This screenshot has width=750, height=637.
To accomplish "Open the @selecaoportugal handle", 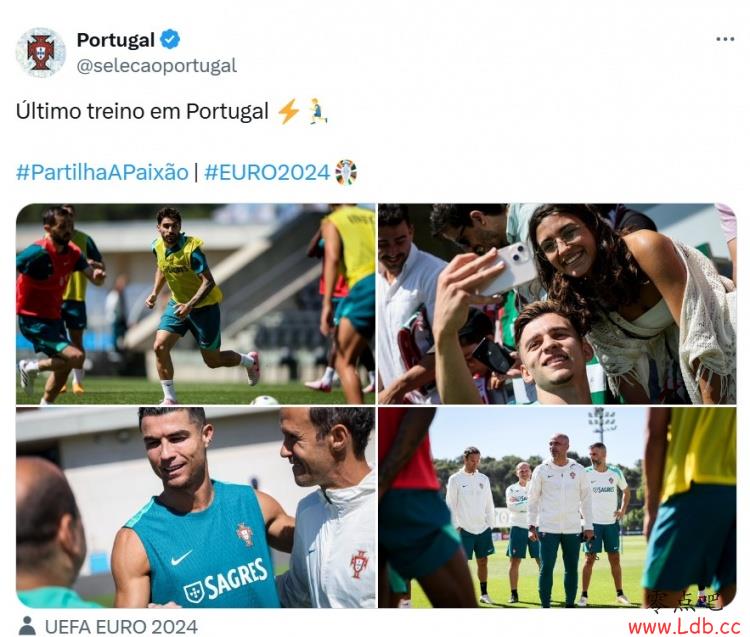I will (157, 66).
